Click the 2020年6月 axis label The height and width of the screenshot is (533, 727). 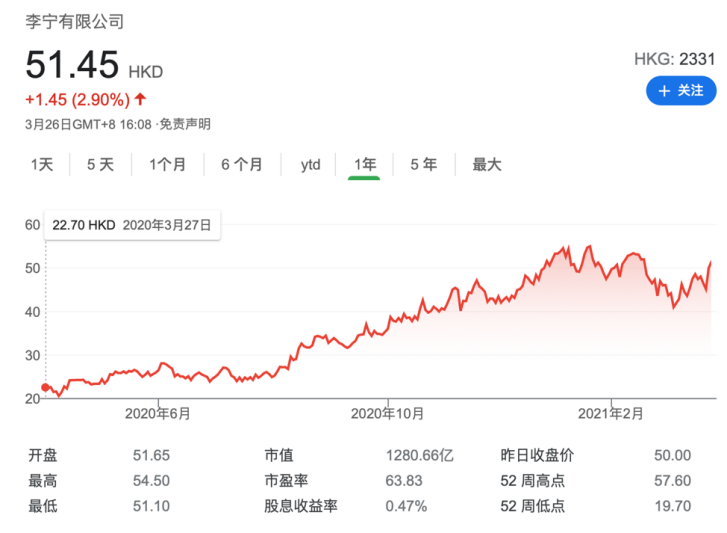point(158,413)
